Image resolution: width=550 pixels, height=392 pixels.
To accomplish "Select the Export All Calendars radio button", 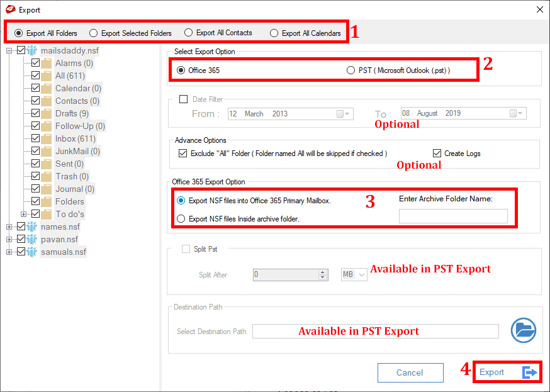I will tap(274, 33).
